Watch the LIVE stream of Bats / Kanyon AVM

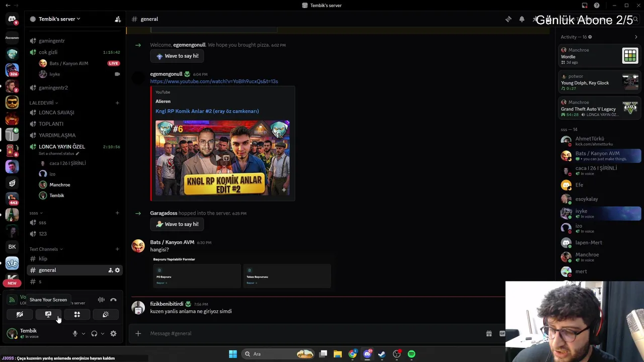[113, 63]
